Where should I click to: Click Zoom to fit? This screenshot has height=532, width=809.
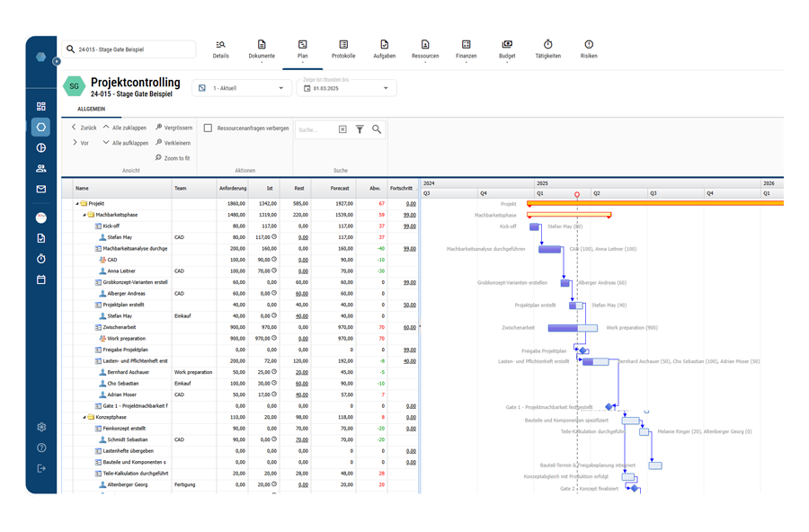173,158
